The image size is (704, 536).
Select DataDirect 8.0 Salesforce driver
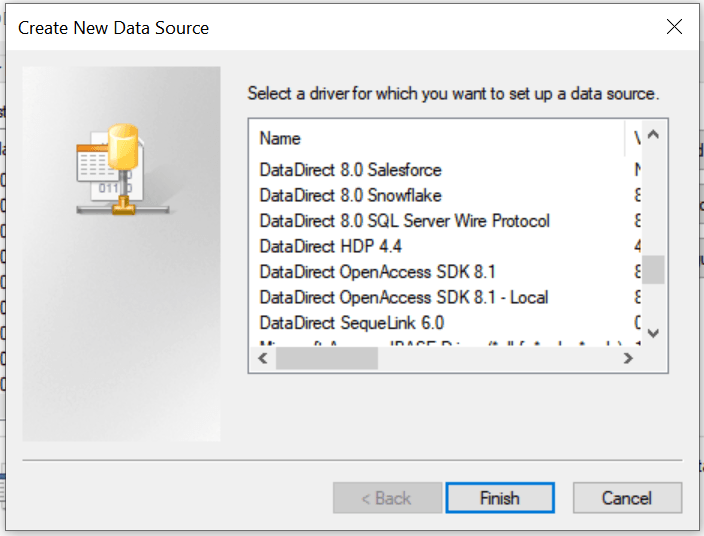click(350, 170)
